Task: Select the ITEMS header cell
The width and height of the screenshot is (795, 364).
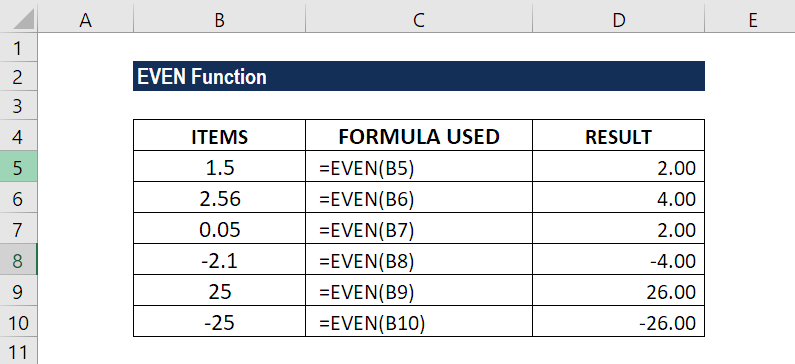Action: [x=220, y=135]
